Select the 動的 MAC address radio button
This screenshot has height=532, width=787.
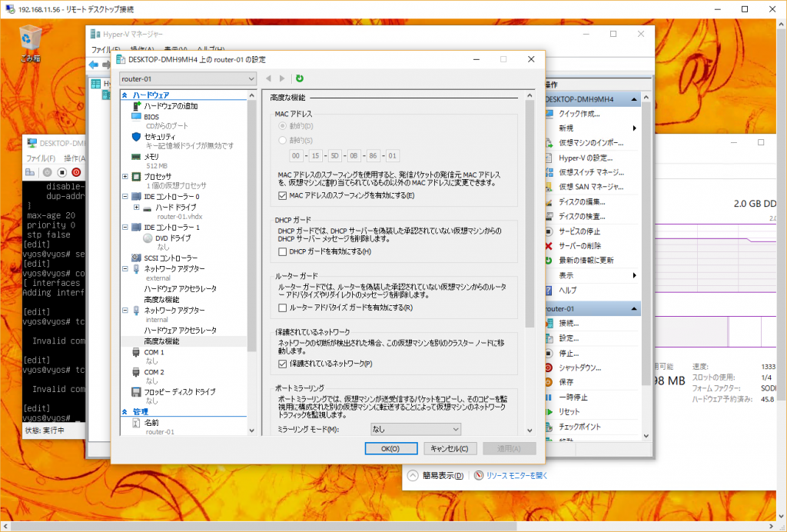283,126
